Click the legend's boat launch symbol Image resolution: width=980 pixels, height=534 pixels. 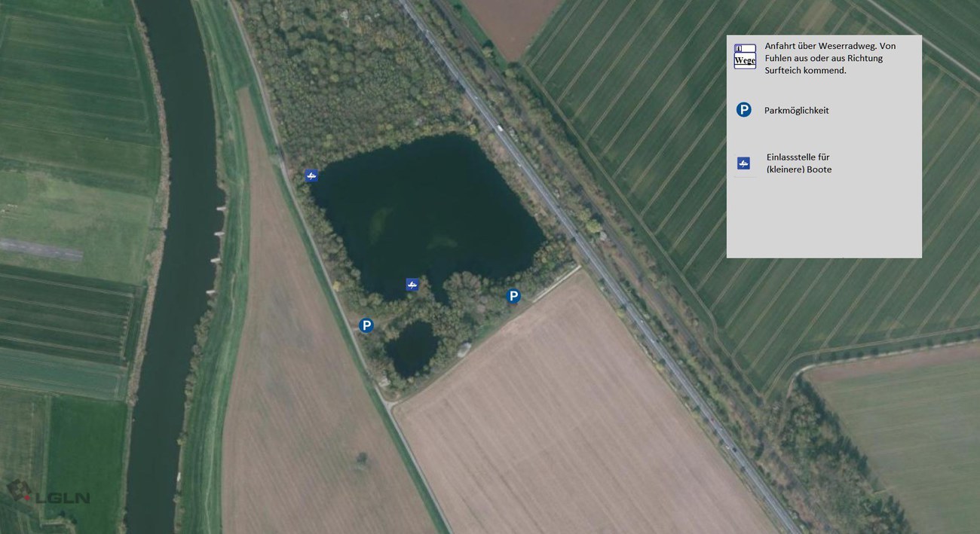tap(744, 163)
